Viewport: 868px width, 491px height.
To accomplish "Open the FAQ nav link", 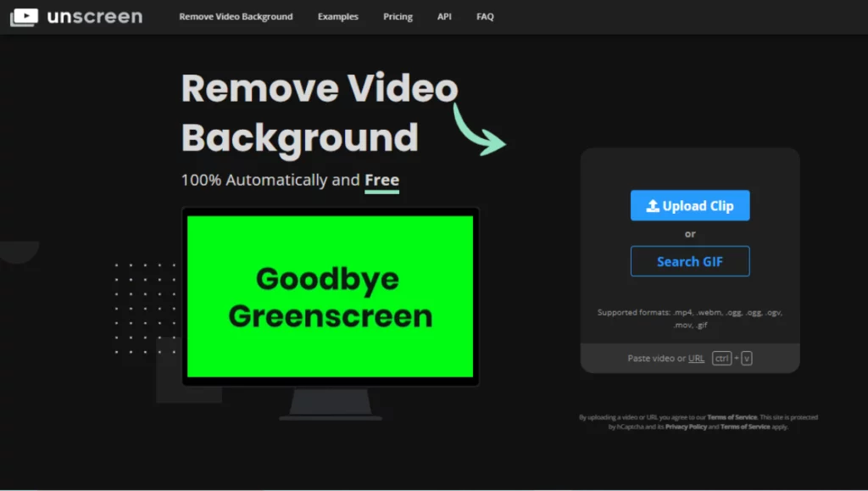I will click(485, 17).
